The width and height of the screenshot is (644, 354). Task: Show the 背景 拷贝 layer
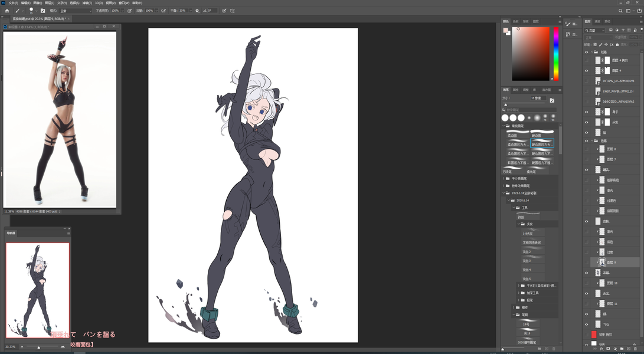[587, 335]
